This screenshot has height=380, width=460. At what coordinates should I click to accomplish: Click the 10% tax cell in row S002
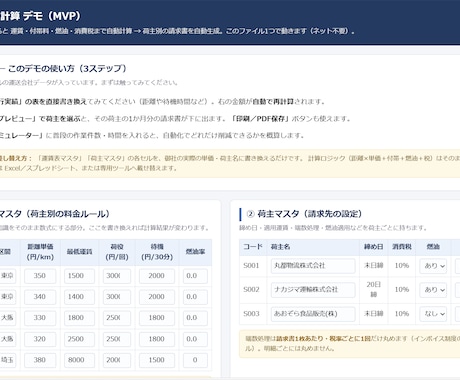point(402,290)
